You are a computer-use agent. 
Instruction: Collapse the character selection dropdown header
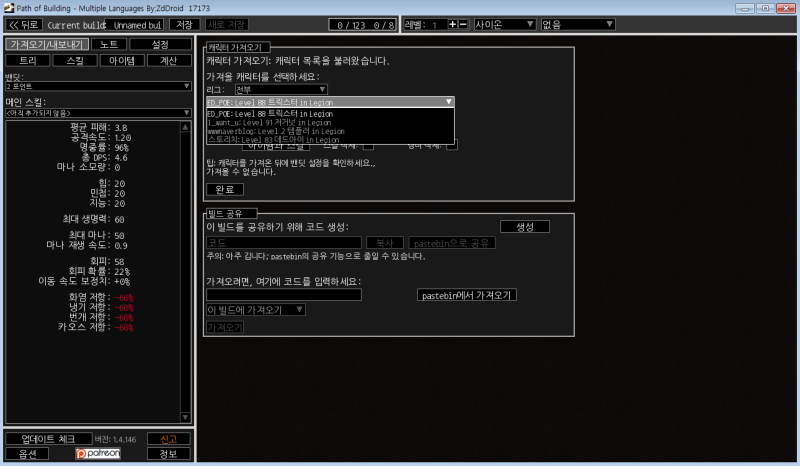pos(330,102)
